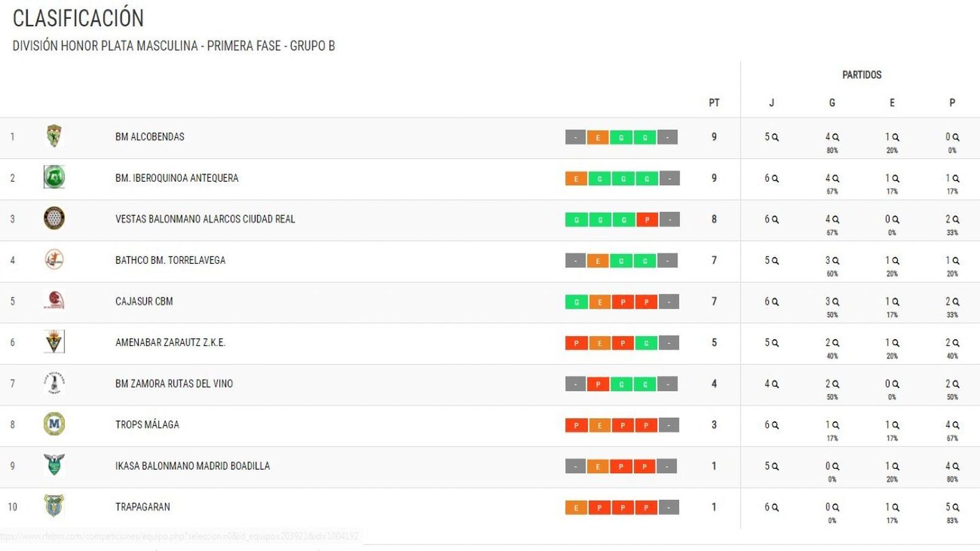Click the BM Alcobendas team crest
Screen dimensions: 980x551
[x=54, y=136]
